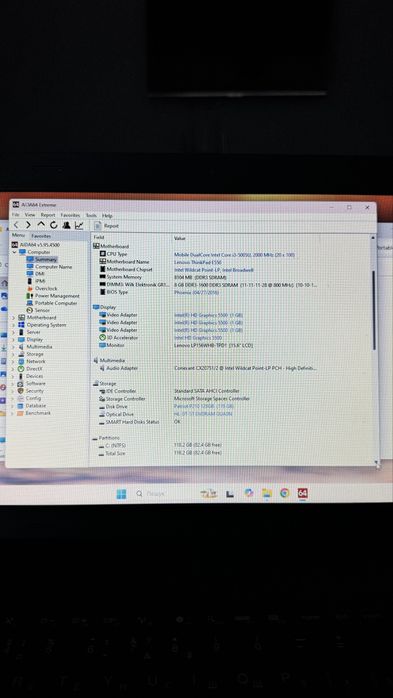Image resolution: width=393 pixels, height=698 pixels.
Task: Click the Refresh toolbar icon
Action: (x=53, y=225)
